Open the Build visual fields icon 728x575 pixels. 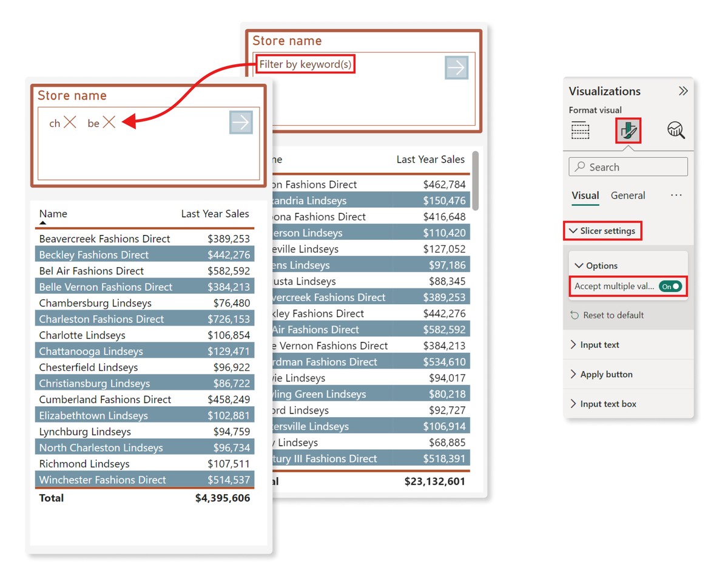click(x=581, y=130)
